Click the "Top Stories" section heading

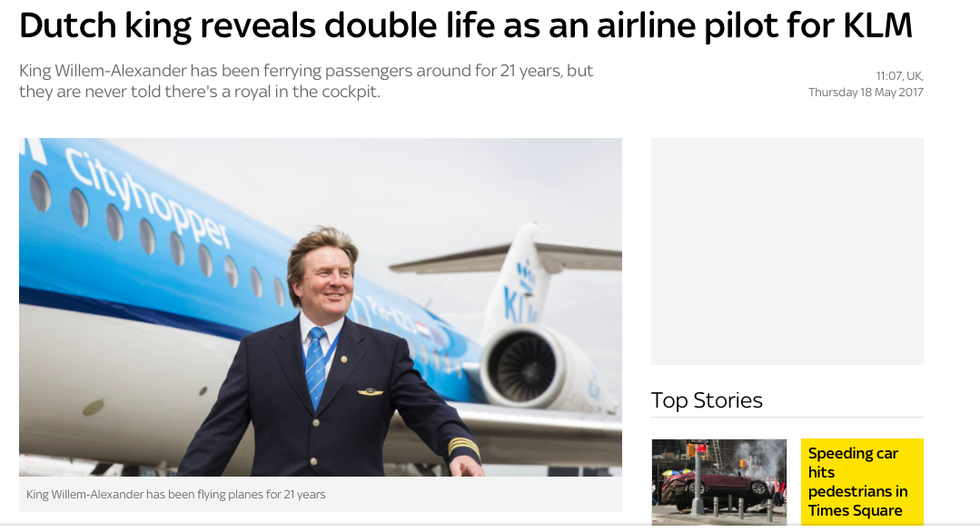[707, 400]
